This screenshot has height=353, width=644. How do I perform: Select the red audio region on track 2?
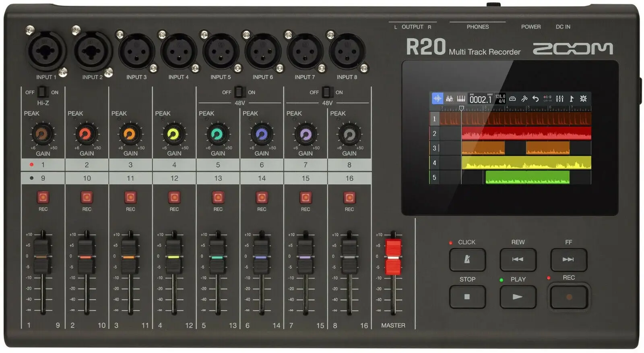pos(526,133)
